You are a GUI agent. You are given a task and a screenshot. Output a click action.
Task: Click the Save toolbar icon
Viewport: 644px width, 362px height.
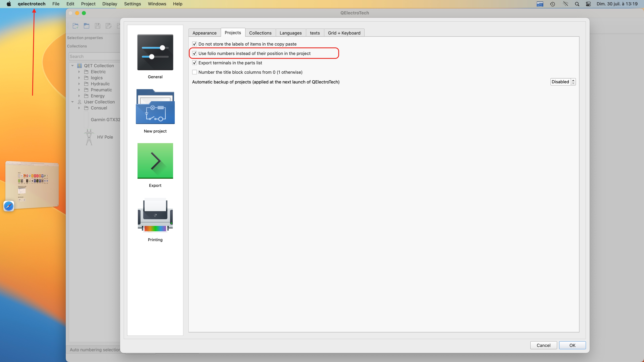coord(97,26)
